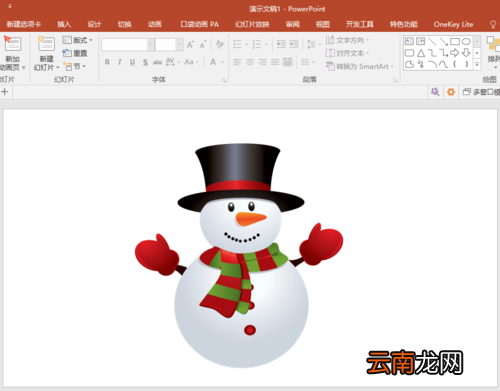
Task: Click the 重置 reset button
Action: (75, 53)
